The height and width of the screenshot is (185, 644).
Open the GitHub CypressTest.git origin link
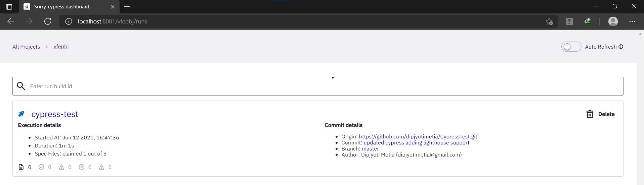[x=418, y=137]
